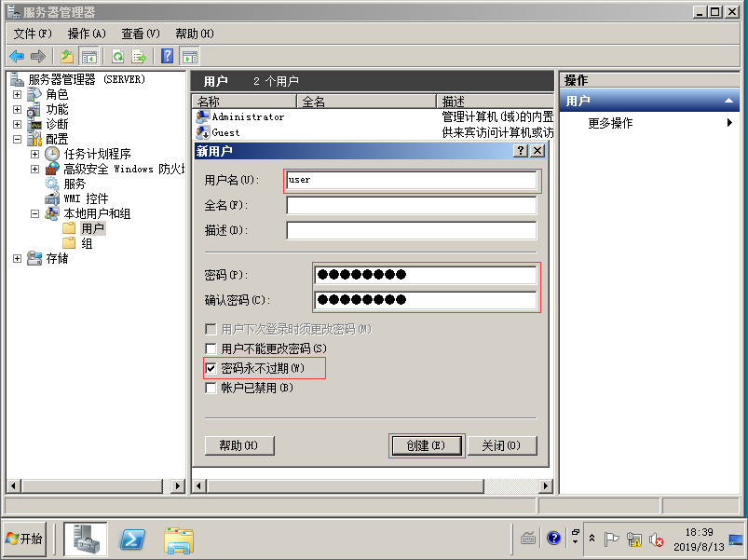The width and height of the screenshot is (748, 560).
Task: Select the Administrator user entry
Action: (247, 117)
